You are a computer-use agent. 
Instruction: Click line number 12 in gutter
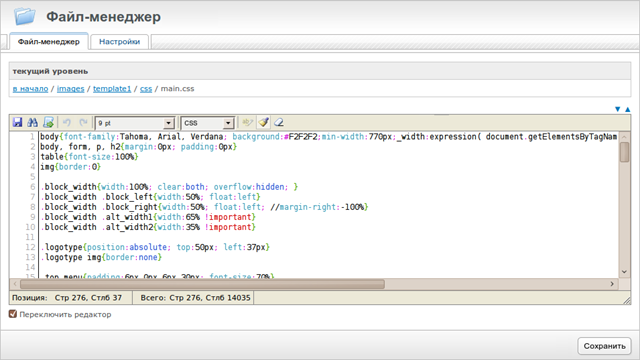(x=30, y=247)
